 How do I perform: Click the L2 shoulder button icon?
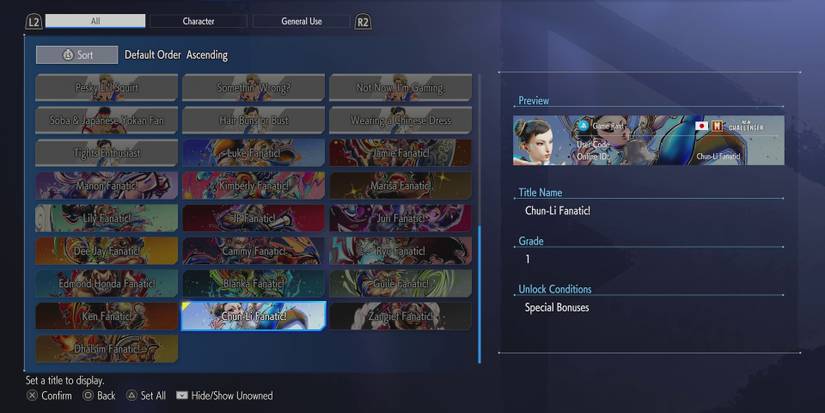[x=34, y=22]
